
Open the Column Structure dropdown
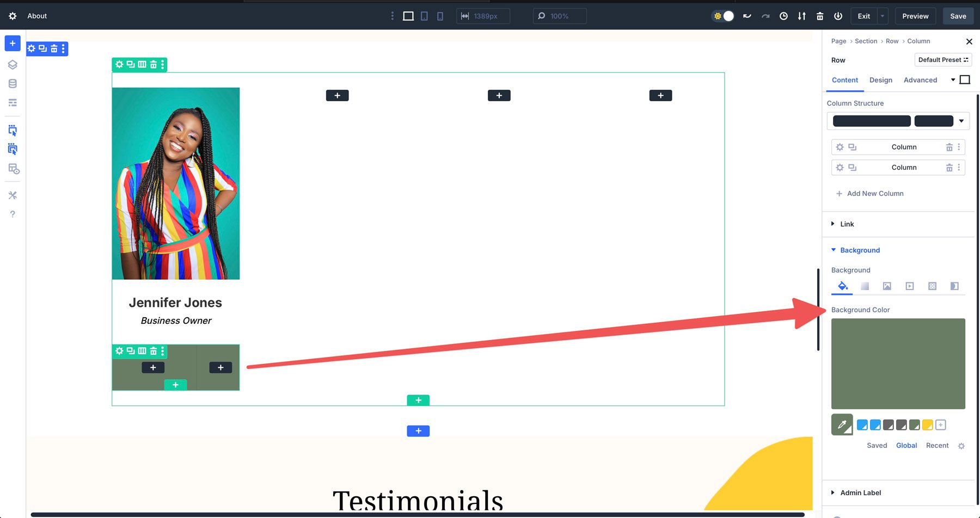961,120
